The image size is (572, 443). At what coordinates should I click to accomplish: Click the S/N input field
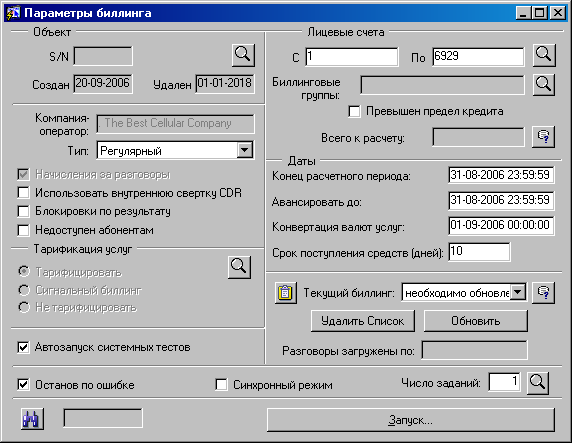(103, 56)
